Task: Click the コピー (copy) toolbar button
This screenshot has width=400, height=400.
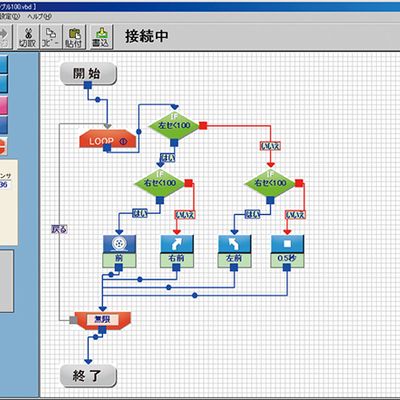Action: [x=51, y=37]
